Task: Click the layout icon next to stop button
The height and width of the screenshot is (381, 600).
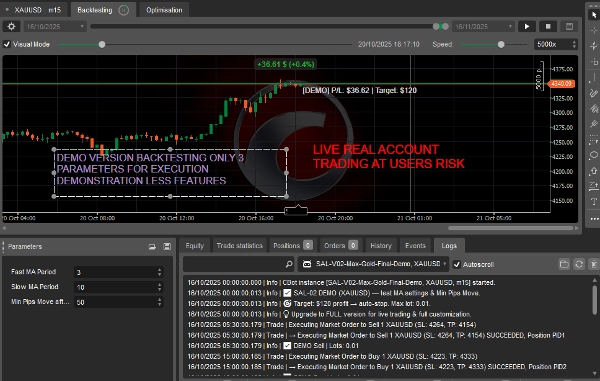Action: (569, 26)
